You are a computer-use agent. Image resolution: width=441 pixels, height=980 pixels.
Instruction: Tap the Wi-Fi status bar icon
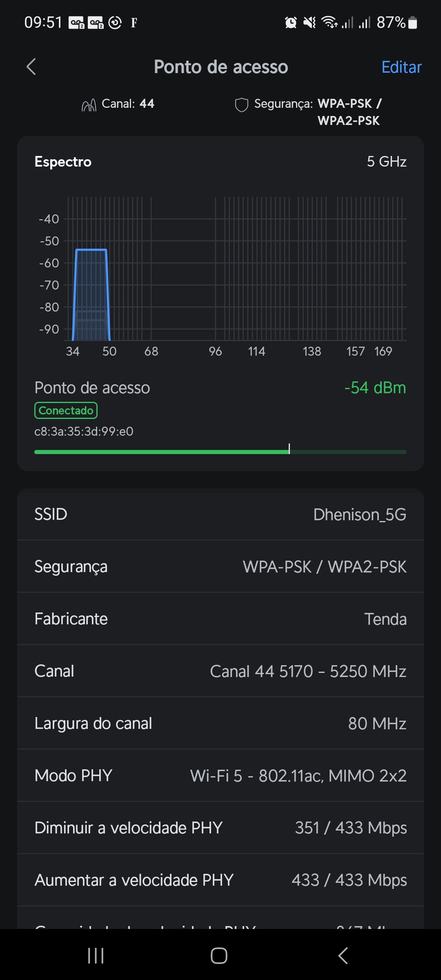[329, 22]
